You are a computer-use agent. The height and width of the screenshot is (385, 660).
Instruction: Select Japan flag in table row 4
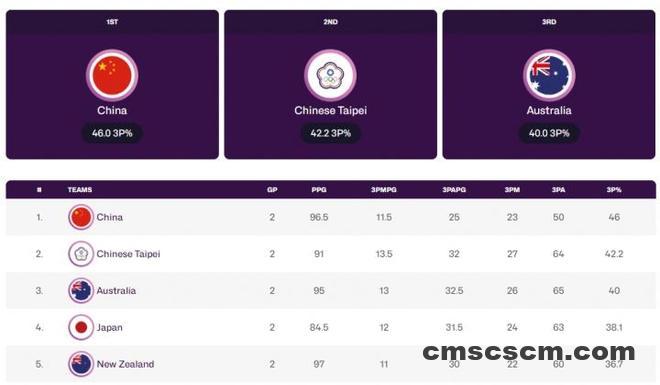81,327
